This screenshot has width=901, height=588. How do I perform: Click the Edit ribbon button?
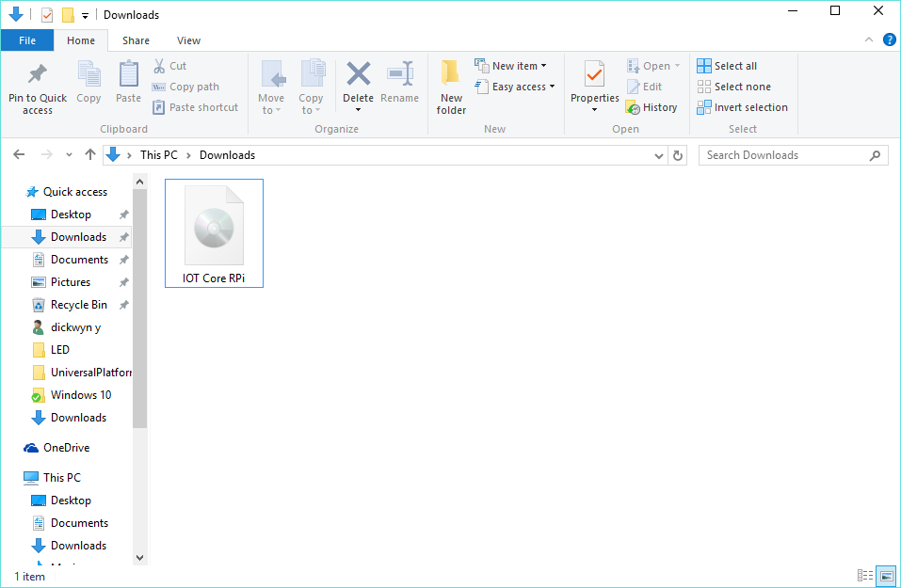644,87
